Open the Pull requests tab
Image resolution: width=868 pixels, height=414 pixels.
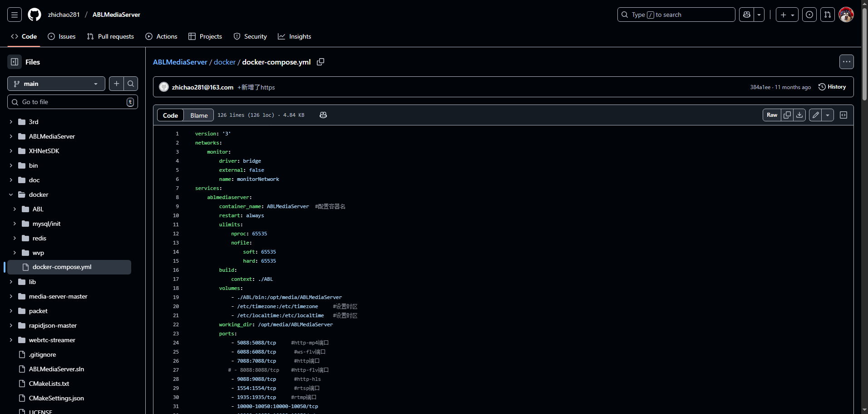[x=110, y=36]
